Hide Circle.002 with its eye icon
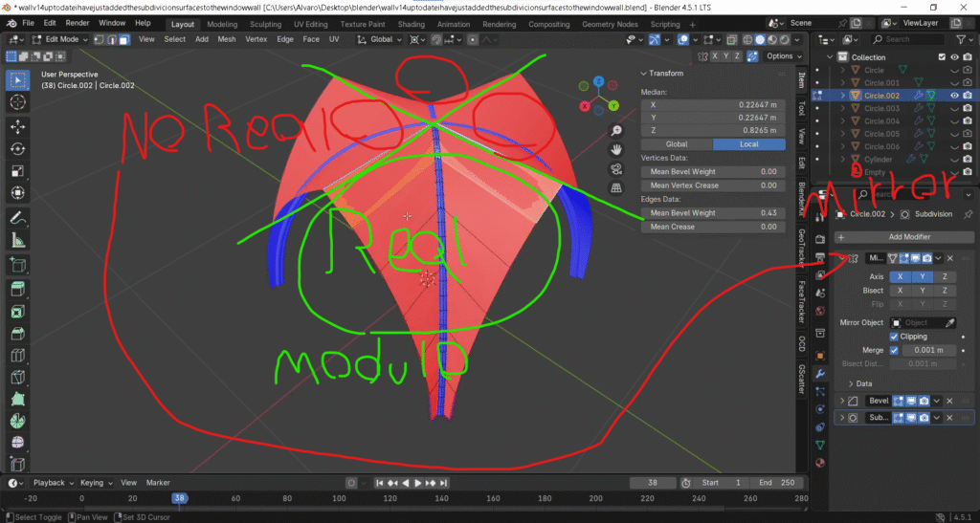 click(x=955, y=96)
